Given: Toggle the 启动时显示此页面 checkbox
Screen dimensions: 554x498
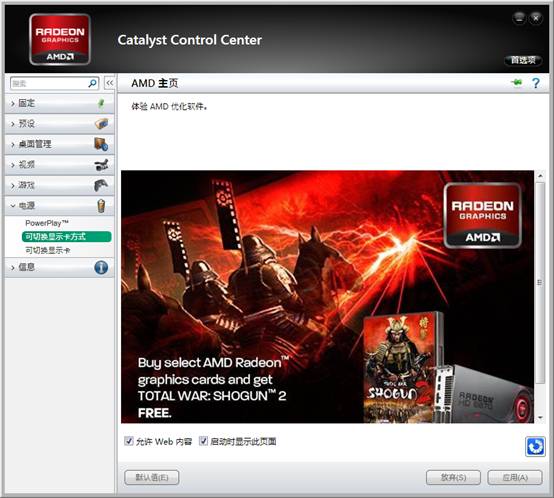Looking at the screenshot, I should 203,441.
